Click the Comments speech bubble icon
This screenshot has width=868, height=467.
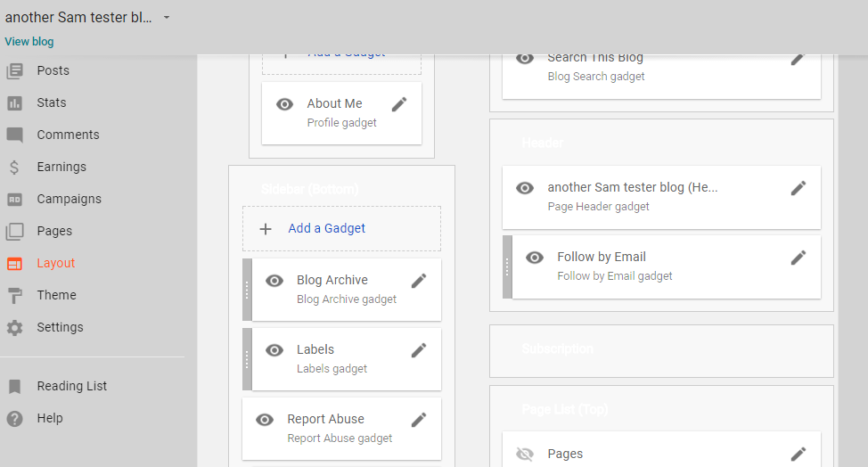coord(15,135)
